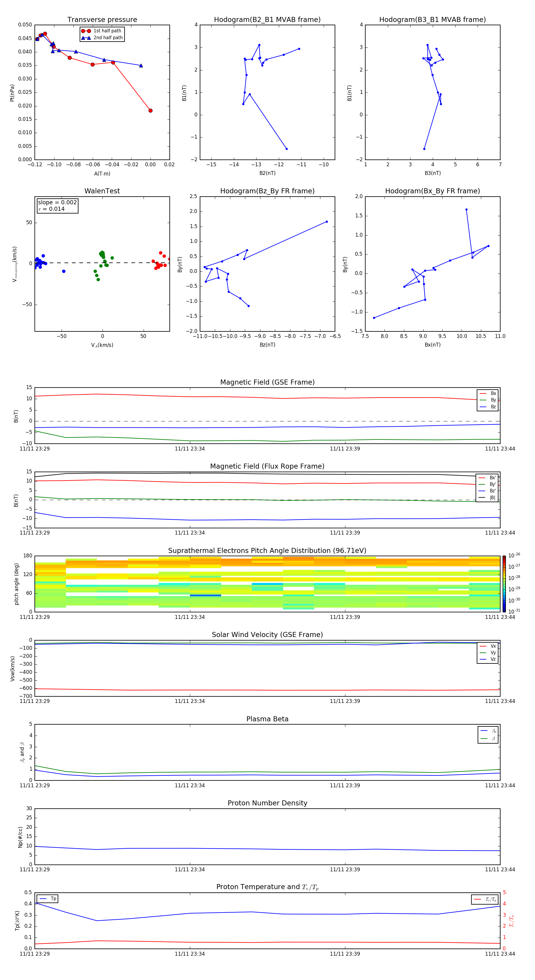
Task: Click the 'Tp' legend in temperature plot
Action: point(48,899)
